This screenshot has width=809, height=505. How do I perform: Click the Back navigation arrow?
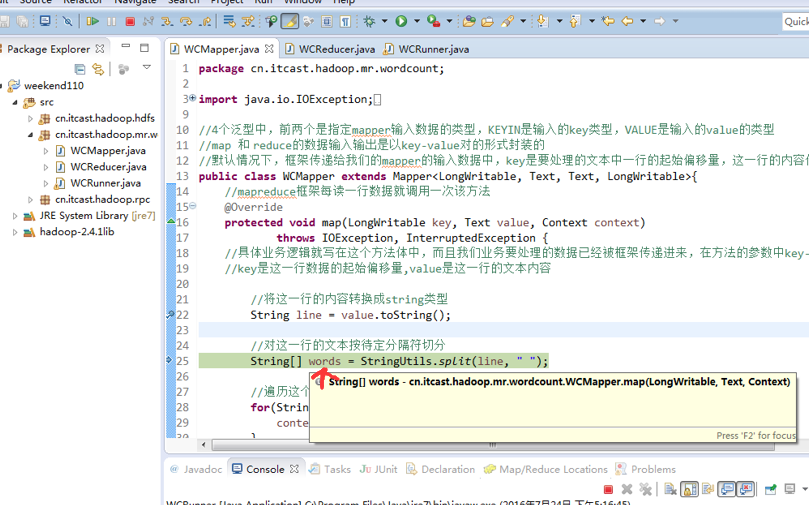coord(627,21)
